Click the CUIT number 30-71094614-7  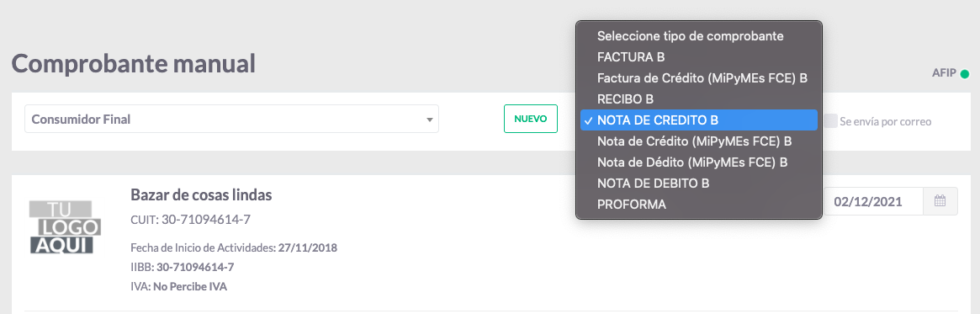tap(207, 220)
